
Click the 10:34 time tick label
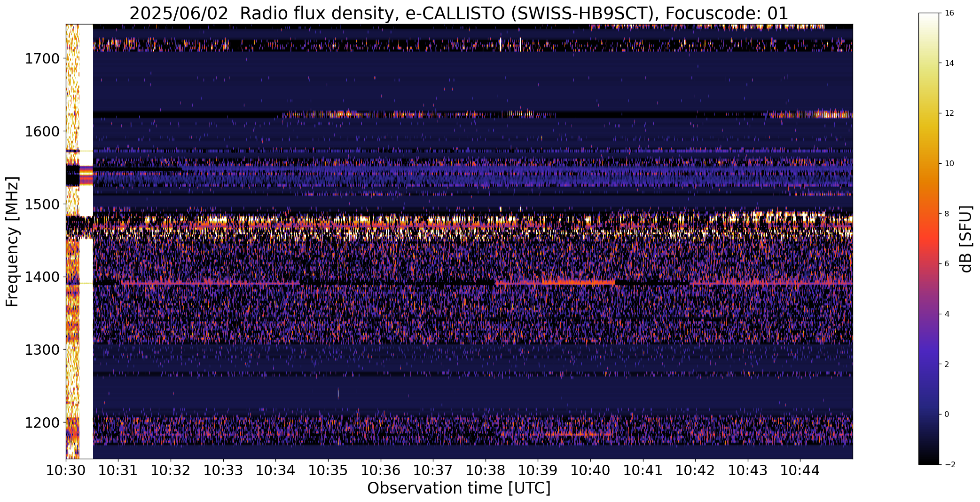click(x=275, y=470)
